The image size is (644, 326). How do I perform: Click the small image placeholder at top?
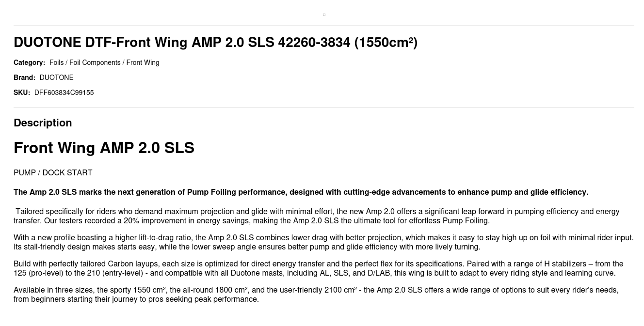pyautogui.click(x=324, y=15)
